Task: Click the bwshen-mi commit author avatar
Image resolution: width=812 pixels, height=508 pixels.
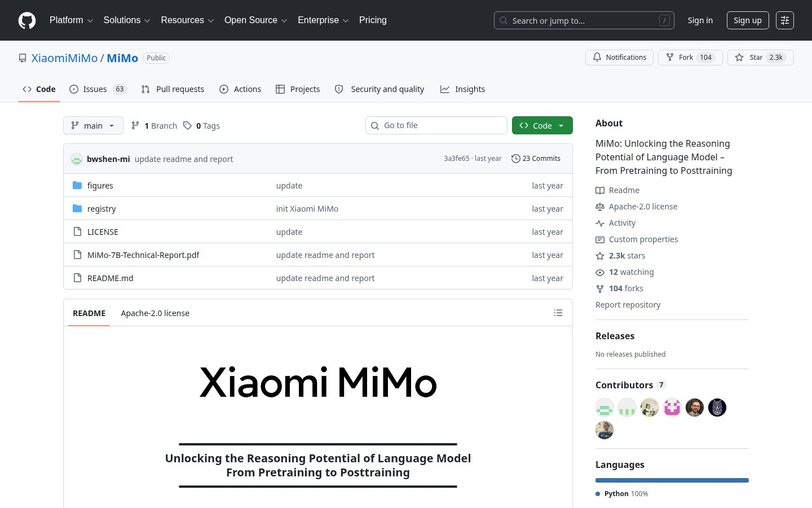Action: point(77,159)
